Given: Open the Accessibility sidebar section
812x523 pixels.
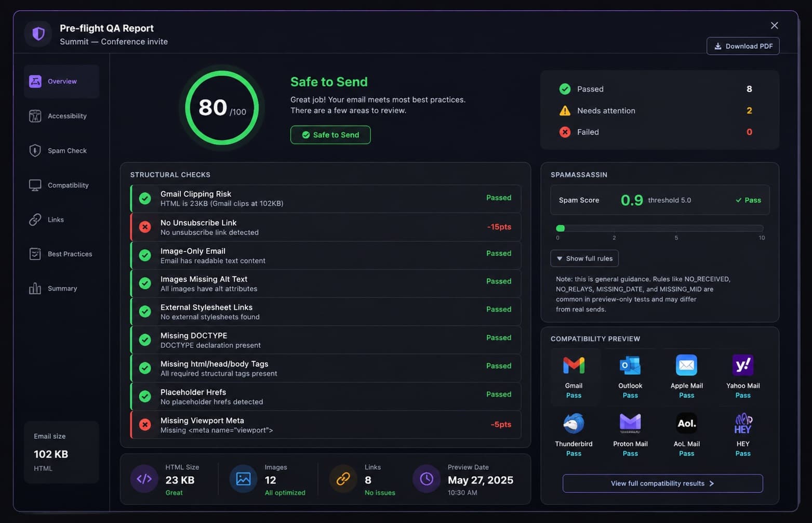Looking at the screenshot, I should [61, 116].
